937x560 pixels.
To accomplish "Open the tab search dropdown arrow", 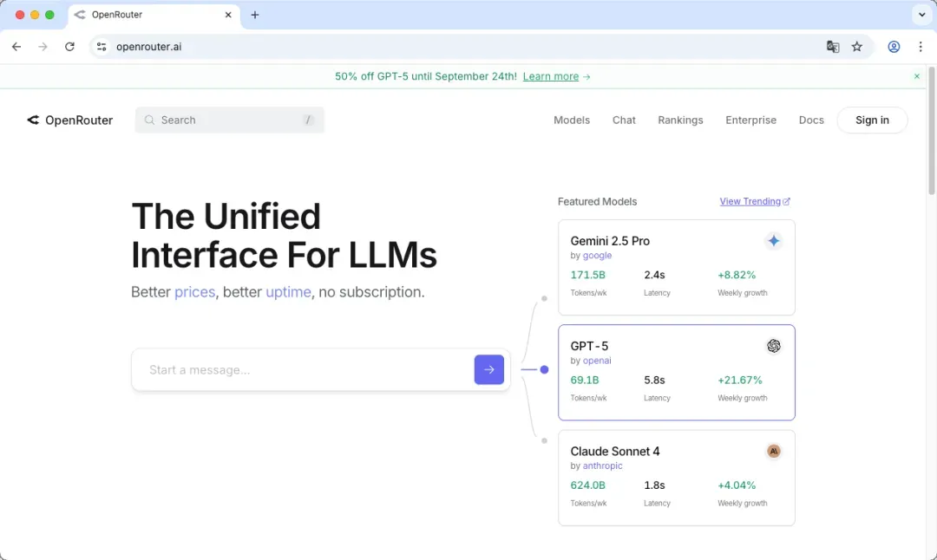I will [x=921, y=15].
